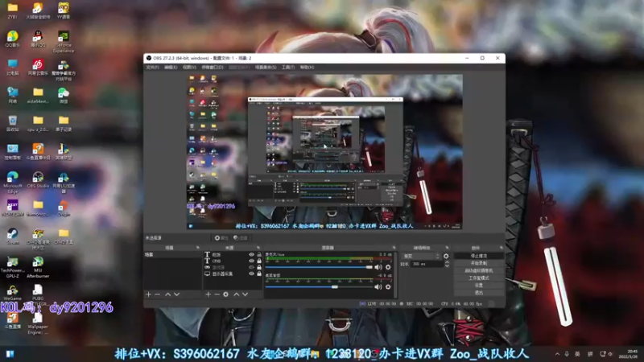644x362 pixels.
Task: Move the source down in the Sources panel
Action: pyautogui.click(x=246, y=294)
